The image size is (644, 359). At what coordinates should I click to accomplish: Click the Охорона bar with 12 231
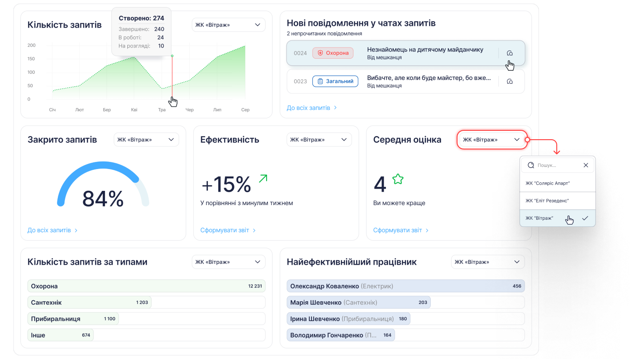point(146,286)
